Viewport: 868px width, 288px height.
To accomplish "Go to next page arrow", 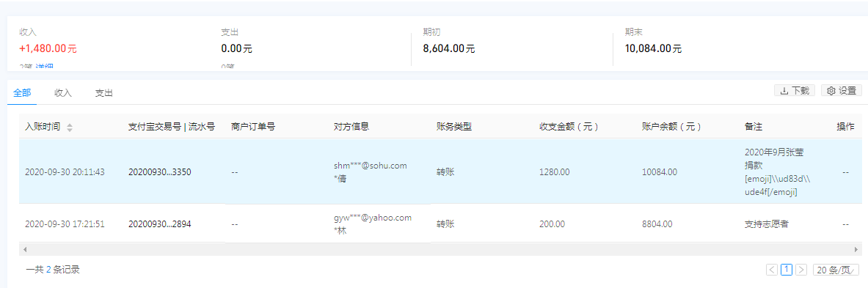I will (801, 270).
